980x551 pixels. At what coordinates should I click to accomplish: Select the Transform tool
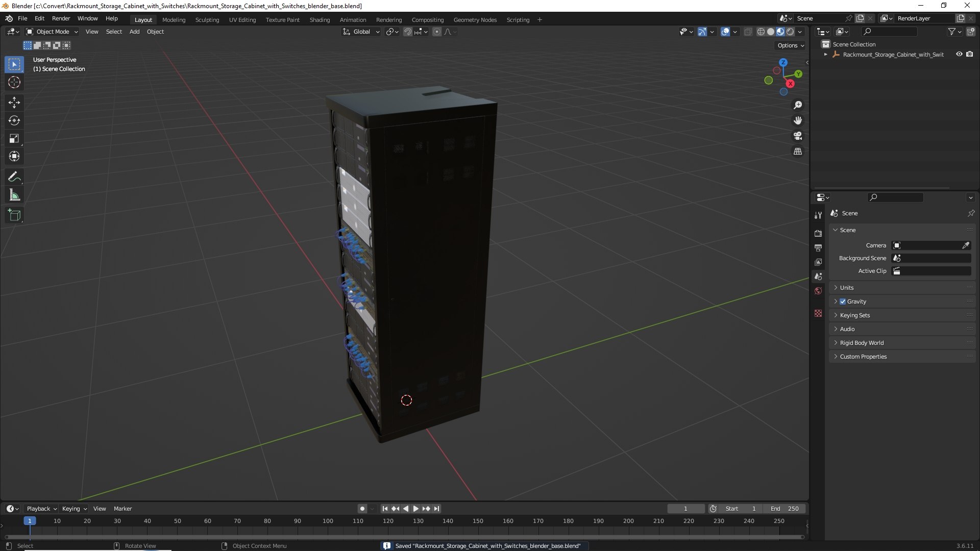point(14,156)
